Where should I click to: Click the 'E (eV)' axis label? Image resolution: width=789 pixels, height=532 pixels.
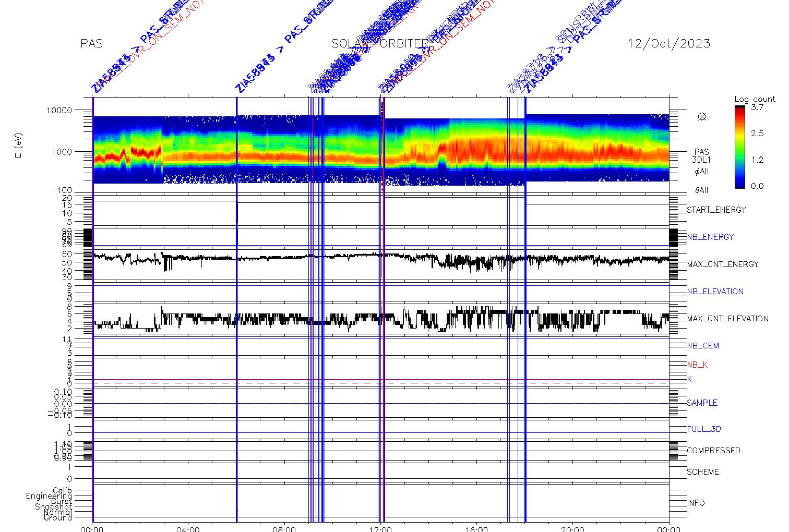pyautogui.click(x=19, y=146)
